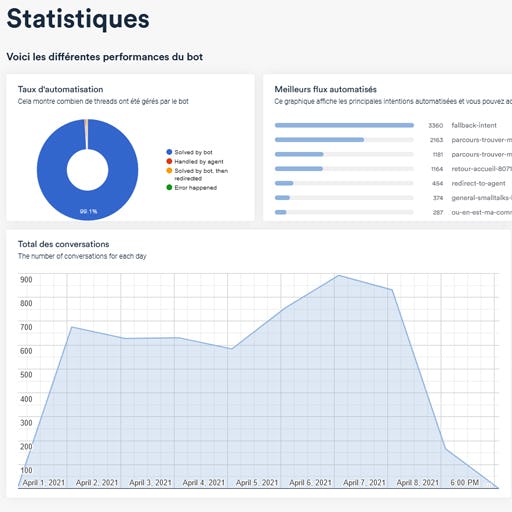The width and height of the screenshot is (512, 512).
Task: Toggle the red Handled by agent legend dot
Action: point(169,161)
